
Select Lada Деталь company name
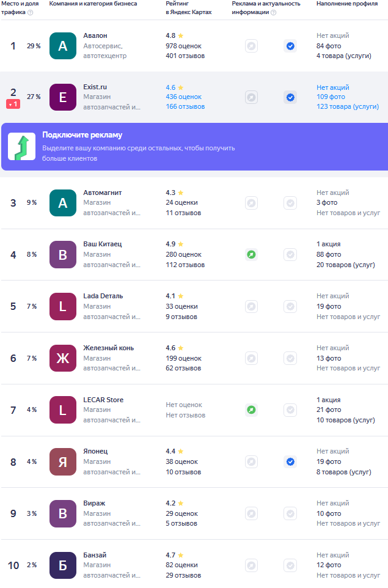click(103, 296)
